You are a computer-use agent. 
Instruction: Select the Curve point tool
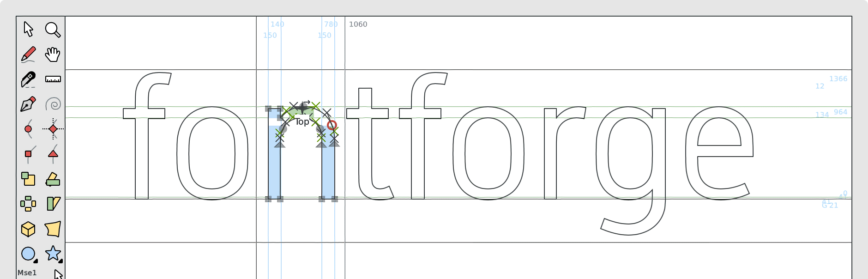pyautogui.click(x=28, y=129)
